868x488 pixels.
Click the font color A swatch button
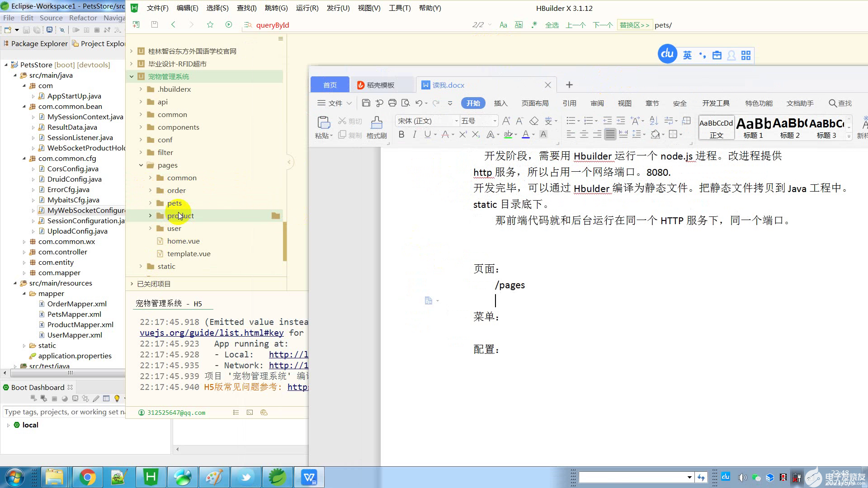[525, 134]
